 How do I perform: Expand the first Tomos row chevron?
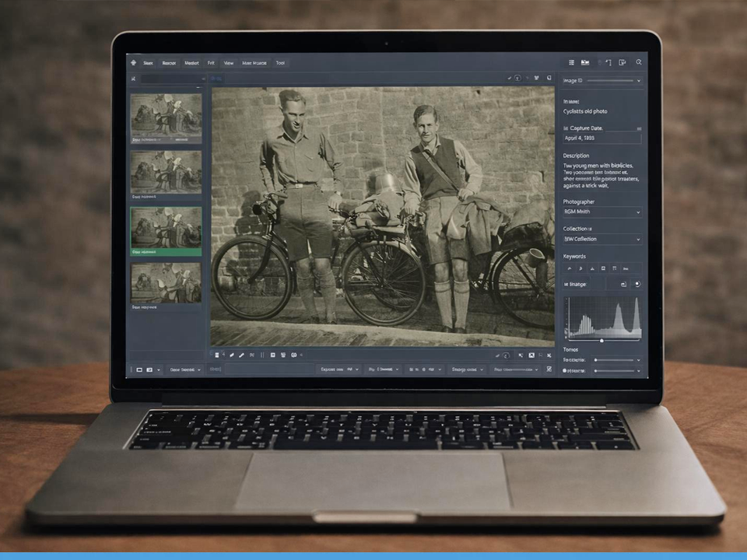point(638,360)
